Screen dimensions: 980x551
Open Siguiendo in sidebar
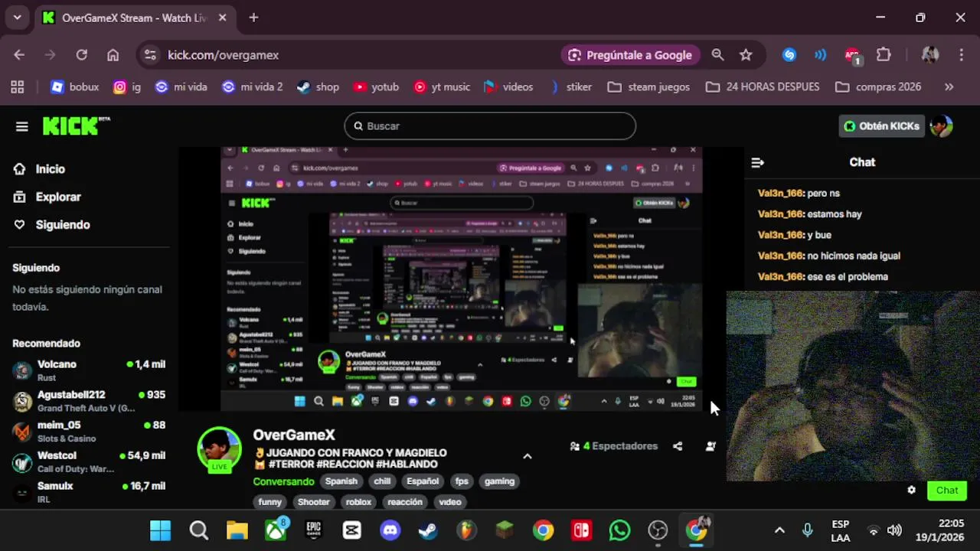51,225
